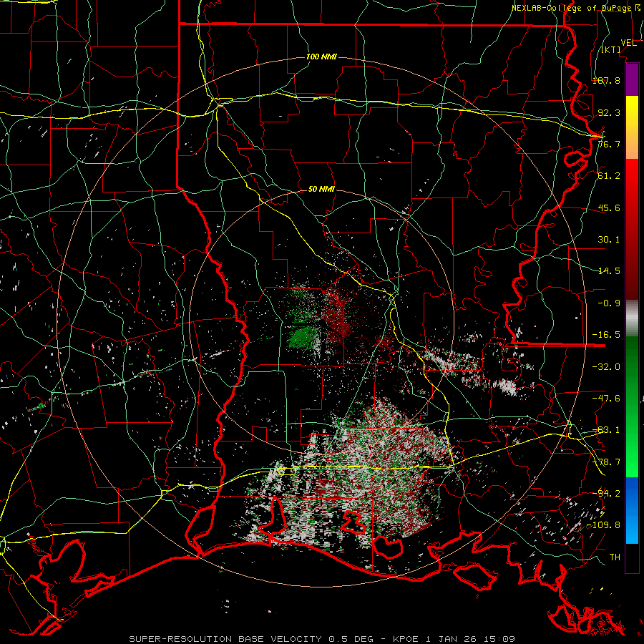Click the 14.5 value on velocity scale

(x=609, y=271)
